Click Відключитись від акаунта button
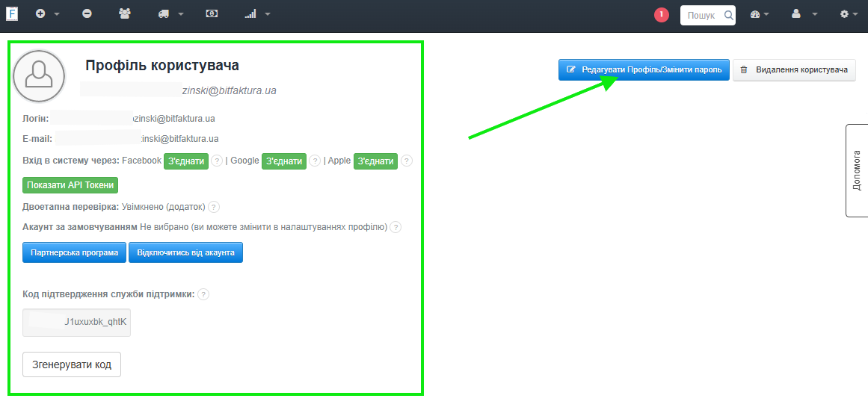This screenshot has width=868, height=419. 185,252
